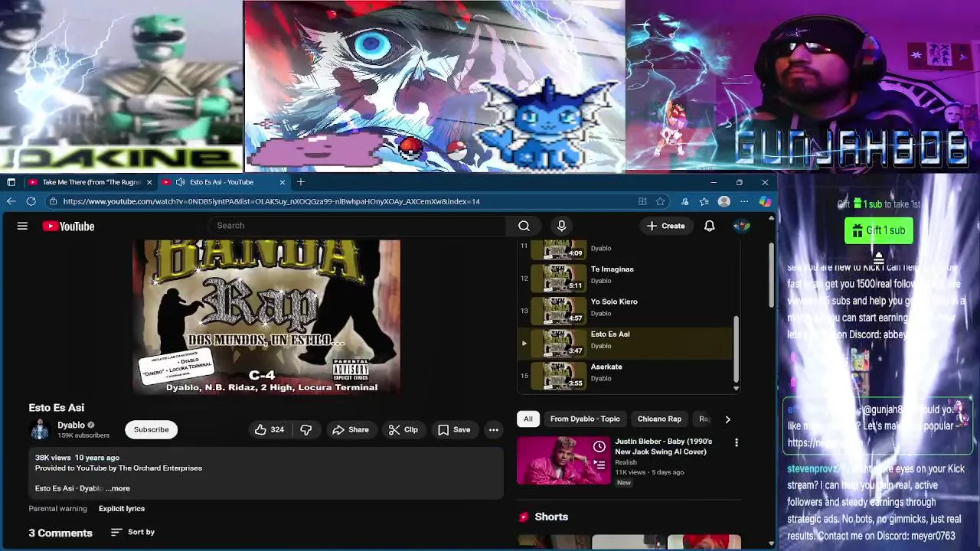Dislike the video with the thumbs-down icon

coord(305,429)
